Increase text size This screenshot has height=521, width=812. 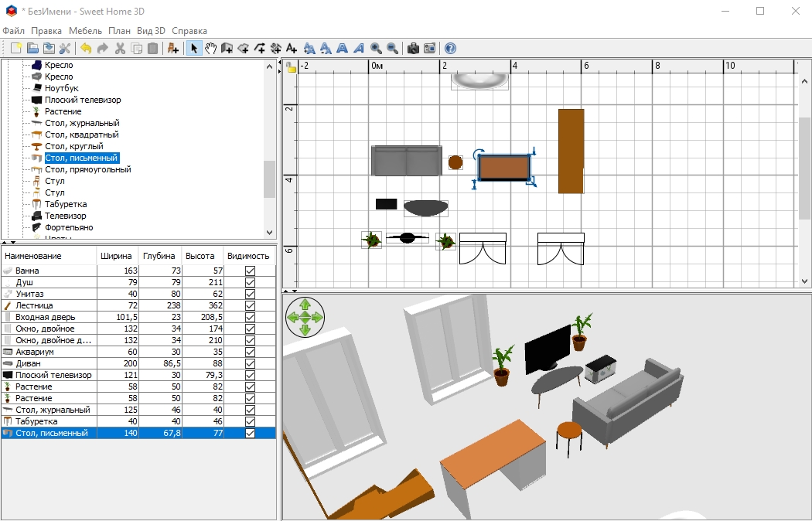(309, 48)
